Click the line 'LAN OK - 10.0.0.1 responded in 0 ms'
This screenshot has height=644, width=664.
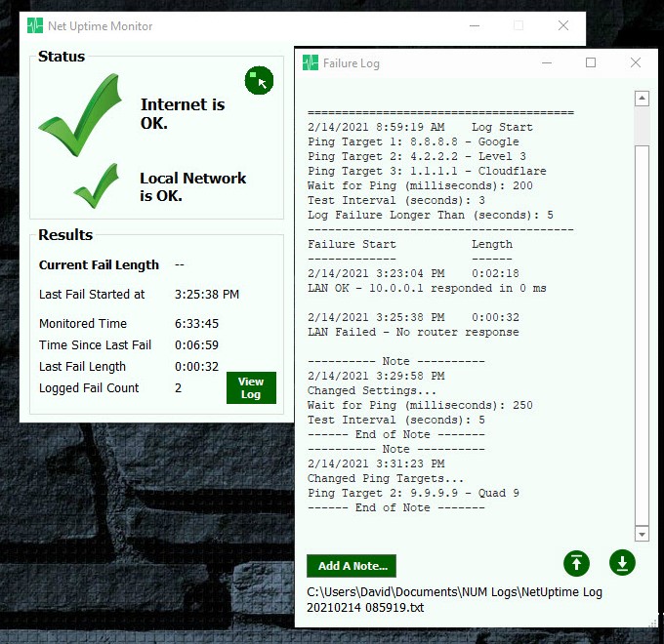[x=427, y=288]
